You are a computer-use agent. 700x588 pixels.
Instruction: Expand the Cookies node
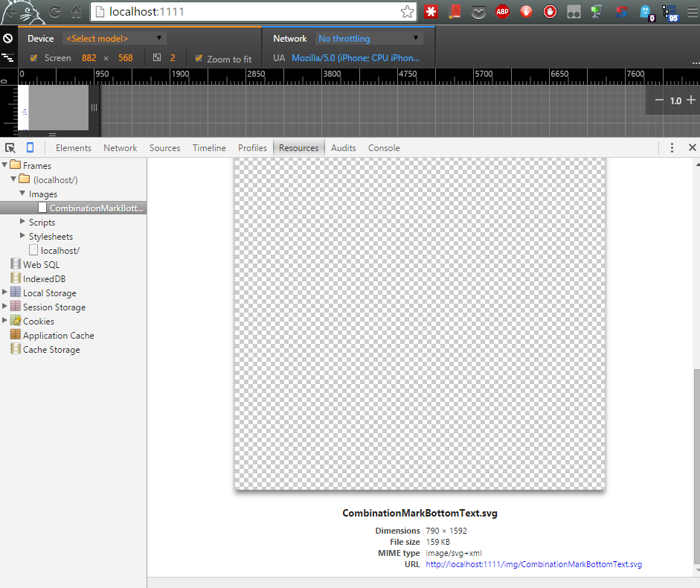coord(4,321)
